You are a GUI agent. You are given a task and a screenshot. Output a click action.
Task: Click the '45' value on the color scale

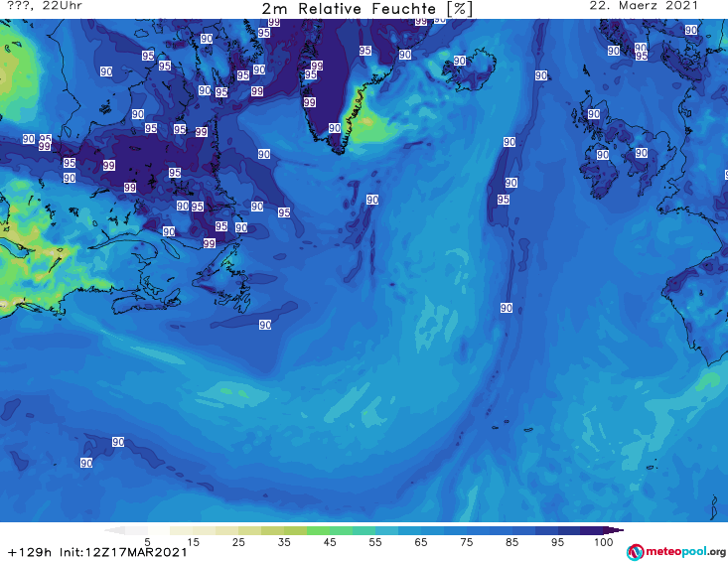[329, 542]
